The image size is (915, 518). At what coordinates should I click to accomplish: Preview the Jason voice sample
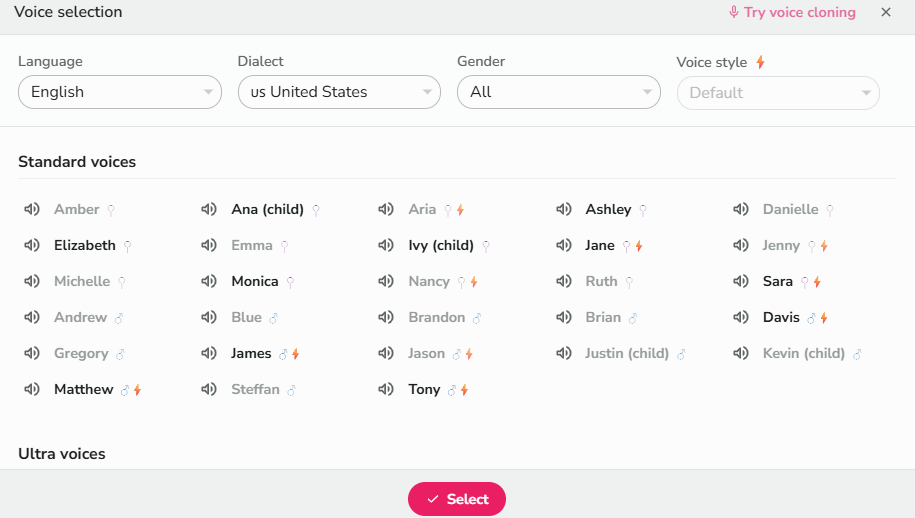386,353
